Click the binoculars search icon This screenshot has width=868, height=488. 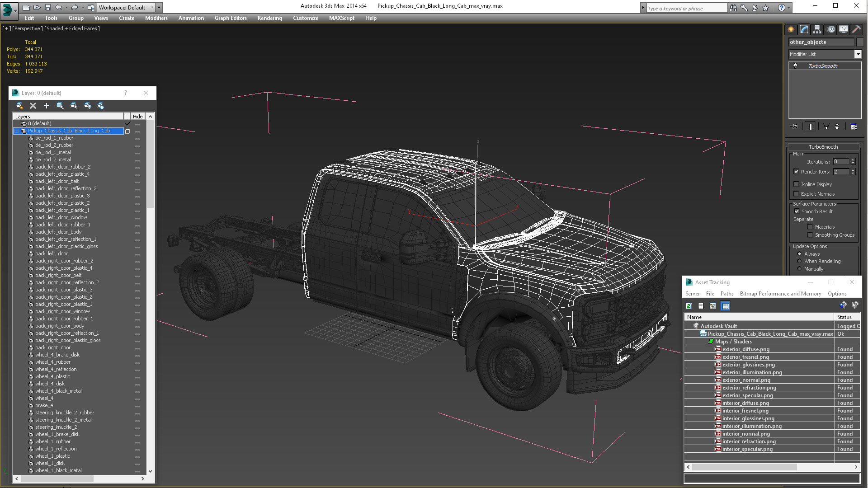click(x=733, y=8)
